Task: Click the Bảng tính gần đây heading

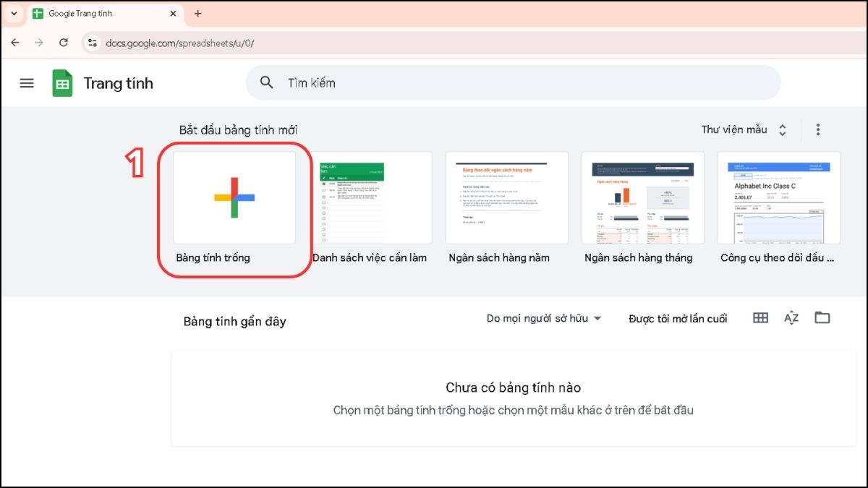Action: click(235, 322)
